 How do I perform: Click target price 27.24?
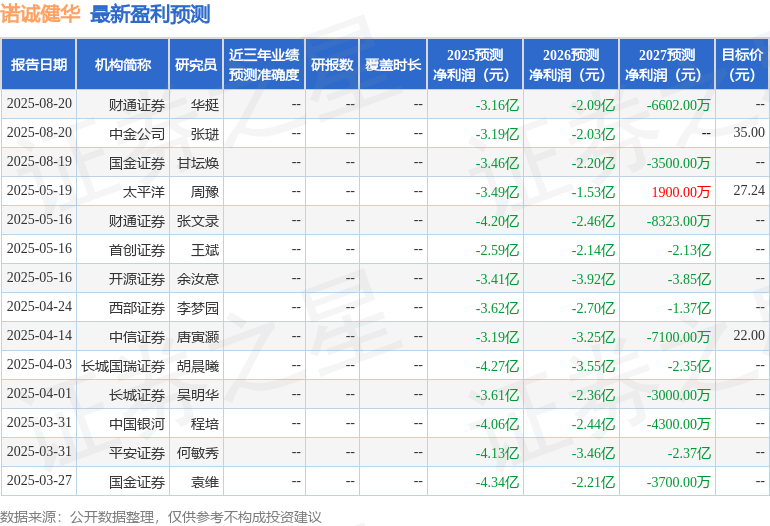pos(749,190)
